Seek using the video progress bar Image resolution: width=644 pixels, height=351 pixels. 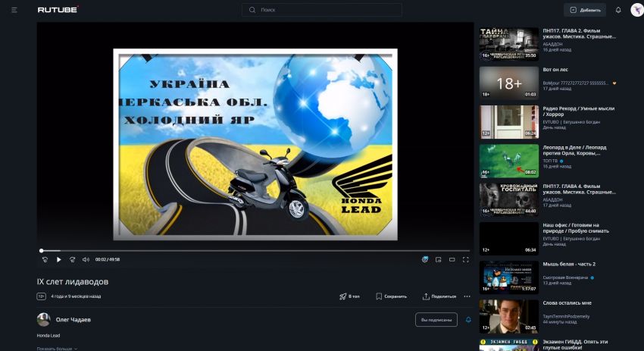pos(255,250)
